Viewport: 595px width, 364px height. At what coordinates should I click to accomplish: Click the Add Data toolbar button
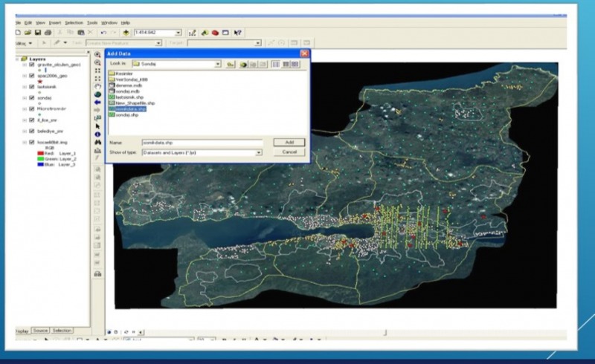(x=125, y=33)
